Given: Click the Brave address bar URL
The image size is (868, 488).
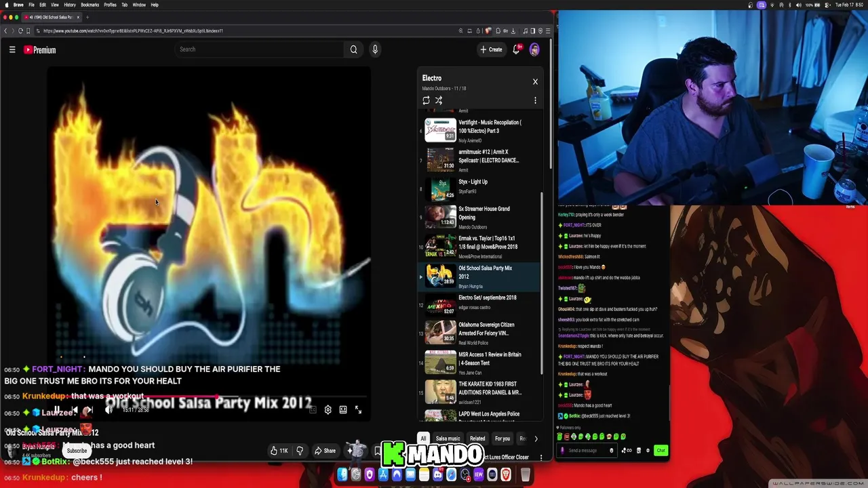Looking at the screenshot, I should point(134,30).
